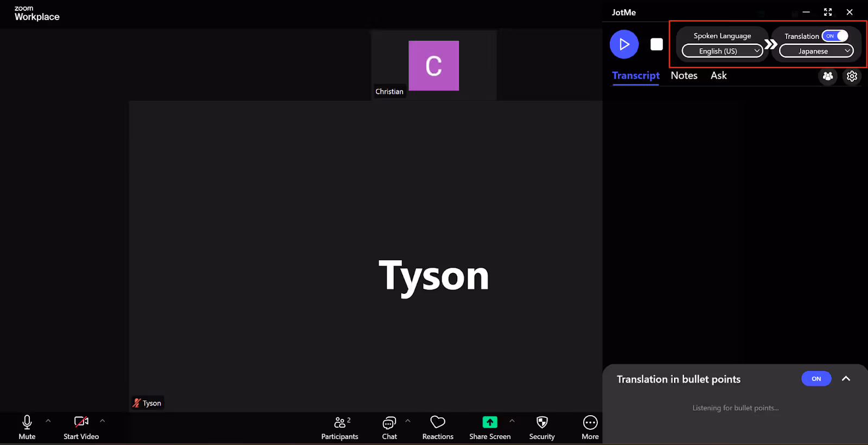This screenshot has width=868, height=445.
Task: Click the Zoom Mute microphone icon
Action: click(x=27, y=422)
